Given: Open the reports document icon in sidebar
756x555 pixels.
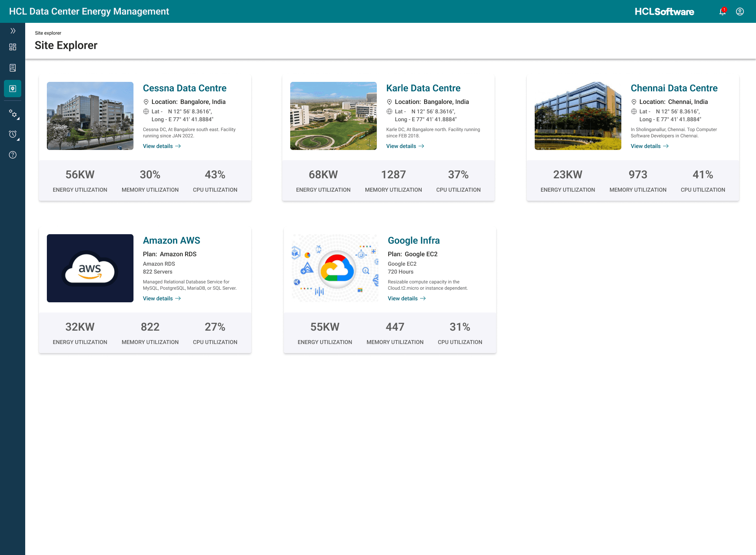Looking at the screenshot, I should [x=13, y=68].
